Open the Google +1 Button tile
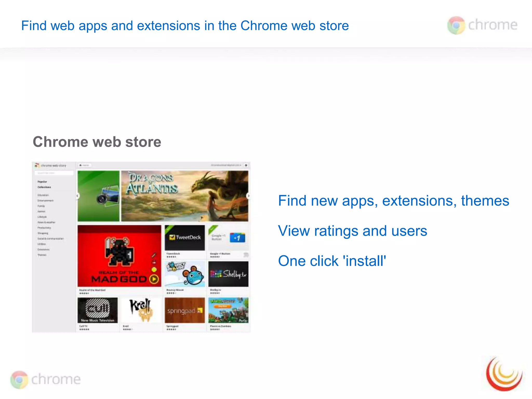This screenshot has height=399, width=532. 228,238
